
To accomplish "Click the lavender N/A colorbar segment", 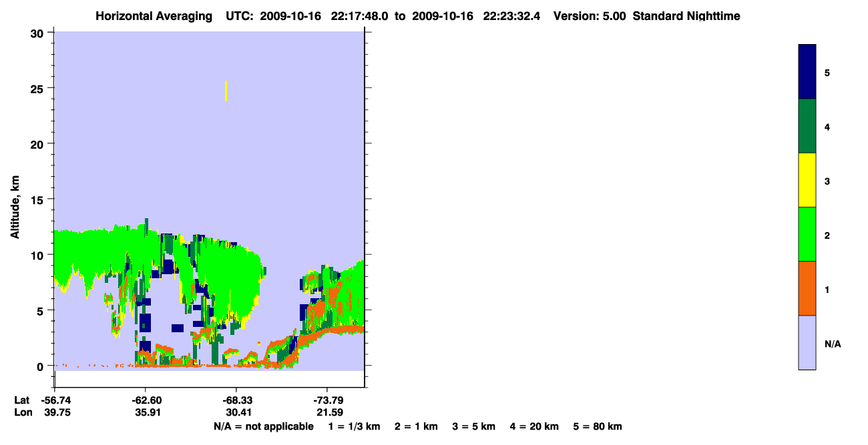I will [807, 342].
